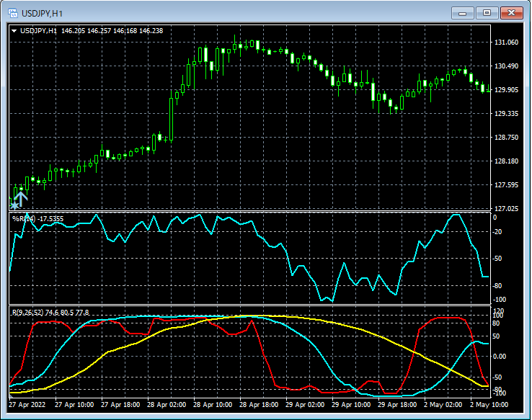Viewport: 532px width, 420px height.
Task: Open the USDJPY,H1 chart dropdown triangle
Action: (x=14, y=31)
